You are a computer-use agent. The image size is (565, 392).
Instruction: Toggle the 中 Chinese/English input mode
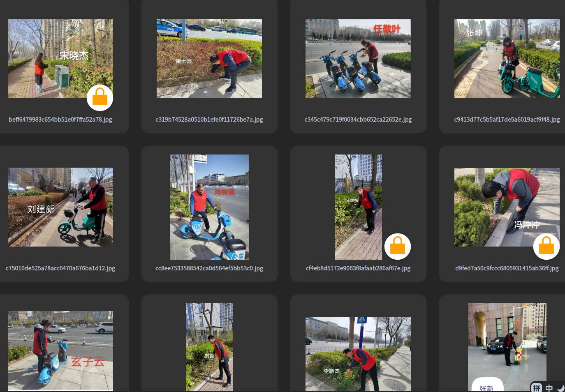[549, 388]
